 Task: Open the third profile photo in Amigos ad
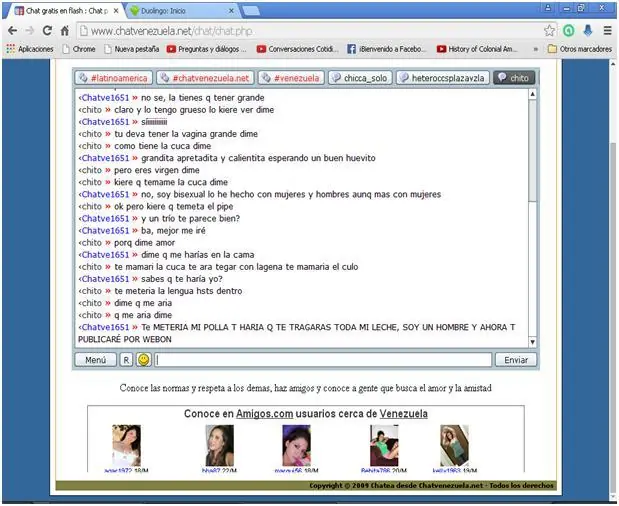click(x=296, y=445)
